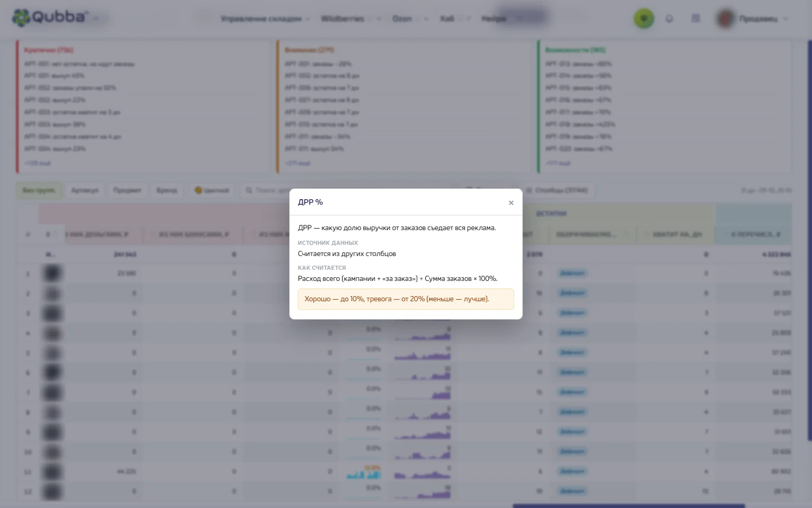Click the 'Считается из других столбцов' text

coord(347,253)
